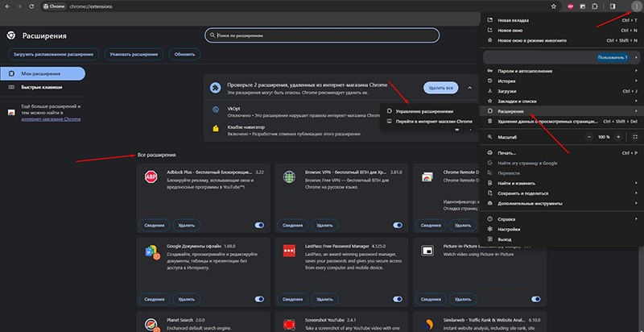The height and width of the screenshot is (332, 644).
Task: Open Chrome's three-dot main menu
Action: pyautogui.click(x=637, y=6)
